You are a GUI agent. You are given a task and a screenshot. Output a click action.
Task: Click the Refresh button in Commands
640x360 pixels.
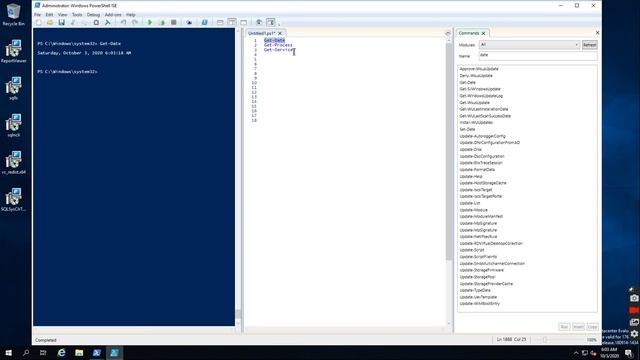click(589, 45)
